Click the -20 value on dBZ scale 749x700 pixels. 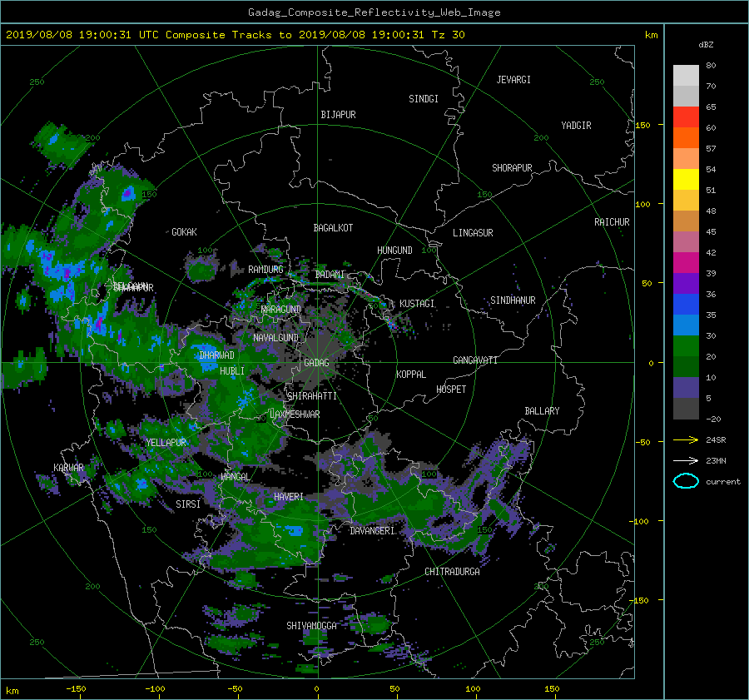(713, 419)
